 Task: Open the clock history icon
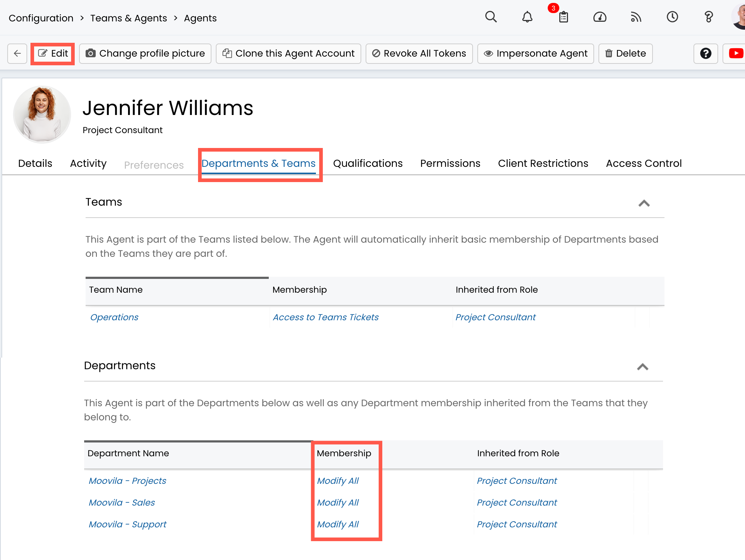pyautogui.click(x=672, y=17)
